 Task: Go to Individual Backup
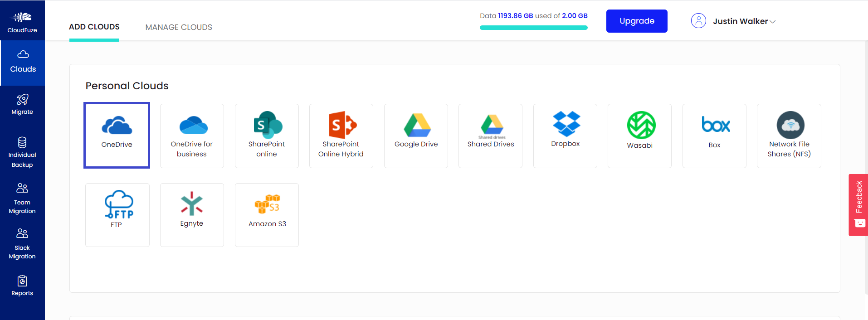point(22,152)
